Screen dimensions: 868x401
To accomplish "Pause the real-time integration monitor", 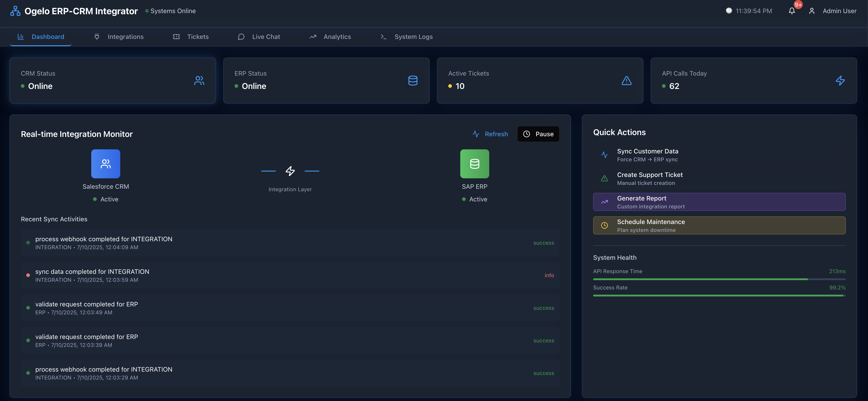I will [538, 134].
